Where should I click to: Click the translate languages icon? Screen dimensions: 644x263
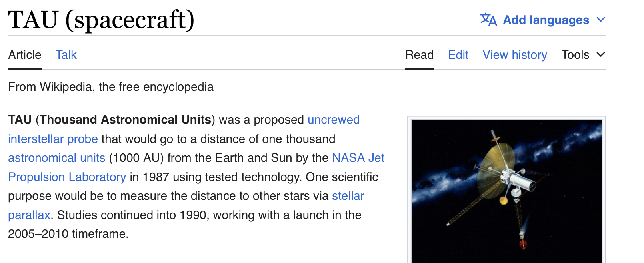(488, 20)
